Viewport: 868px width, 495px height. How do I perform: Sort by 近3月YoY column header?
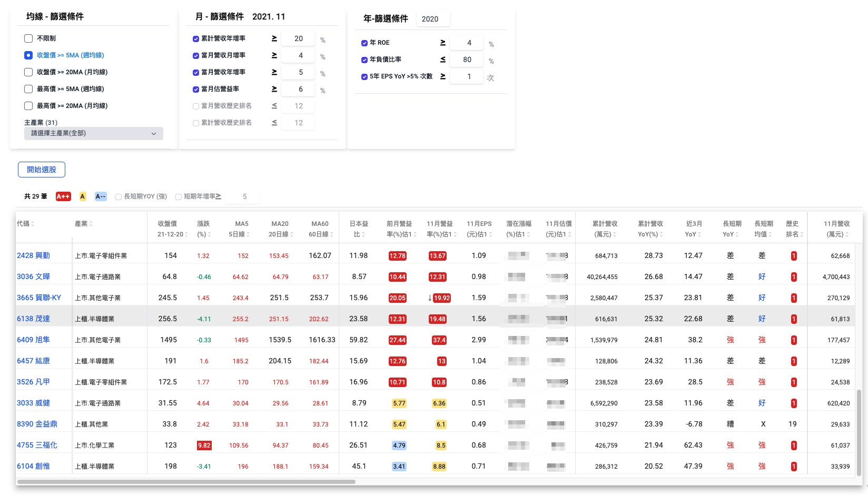[x=694, y=229]
